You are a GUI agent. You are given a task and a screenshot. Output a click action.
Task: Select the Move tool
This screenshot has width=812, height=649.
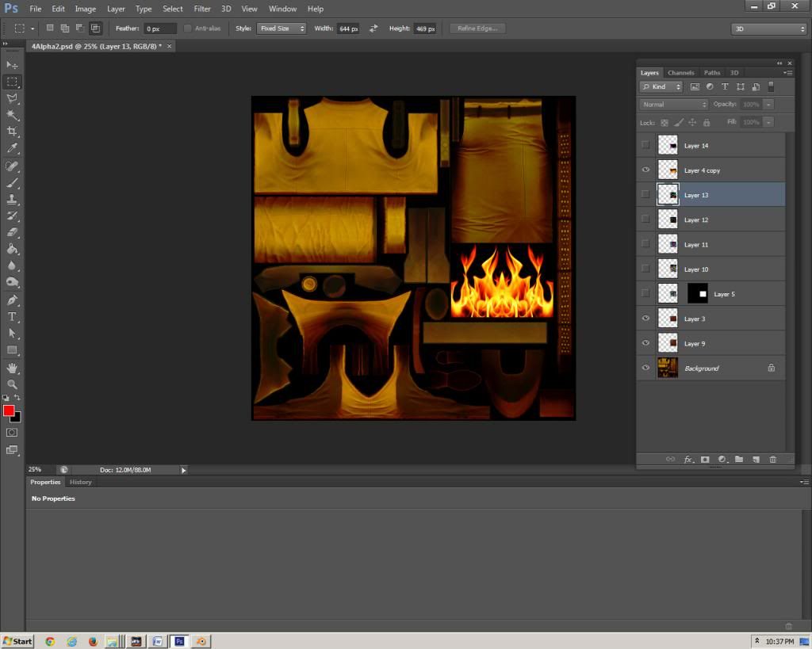[12, 65]
